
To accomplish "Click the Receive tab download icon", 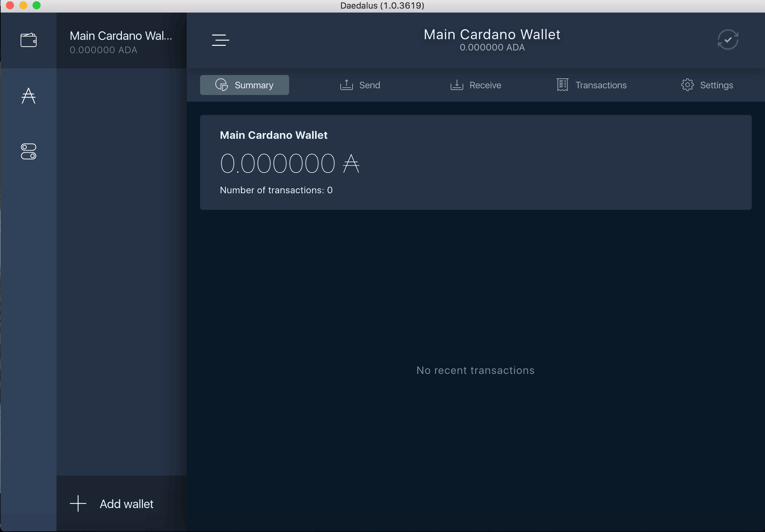I will tap(456, 85).
